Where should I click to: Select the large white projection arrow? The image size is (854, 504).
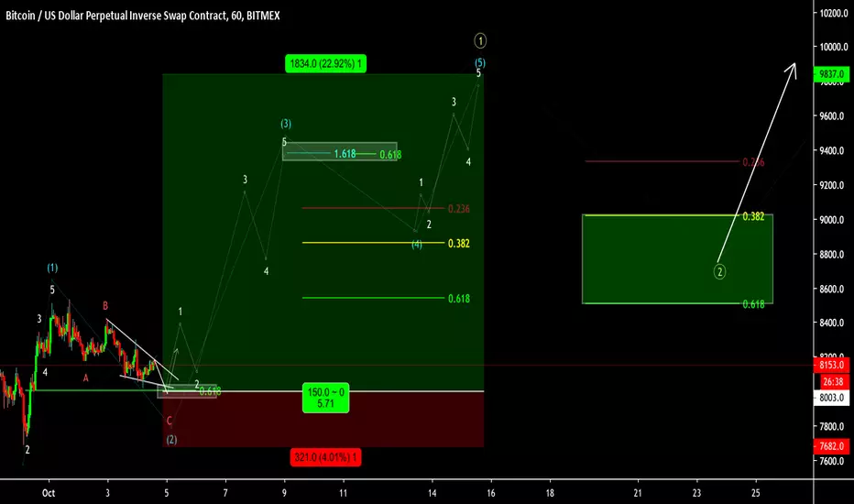point(758,161)
